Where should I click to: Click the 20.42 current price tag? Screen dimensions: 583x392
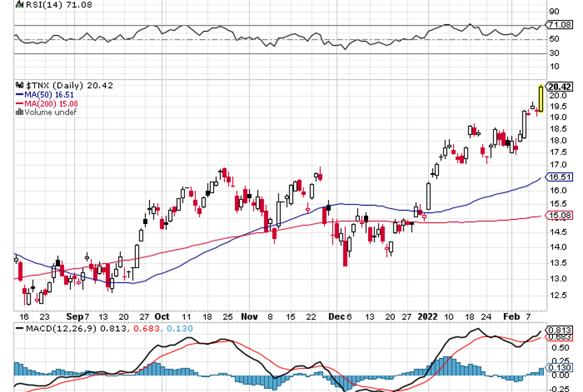559,86
